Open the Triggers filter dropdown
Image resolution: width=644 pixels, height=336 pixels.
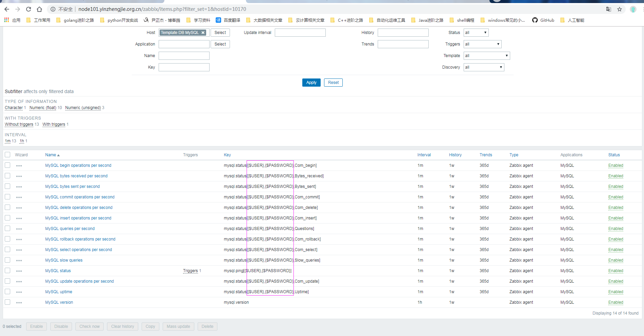482,44
